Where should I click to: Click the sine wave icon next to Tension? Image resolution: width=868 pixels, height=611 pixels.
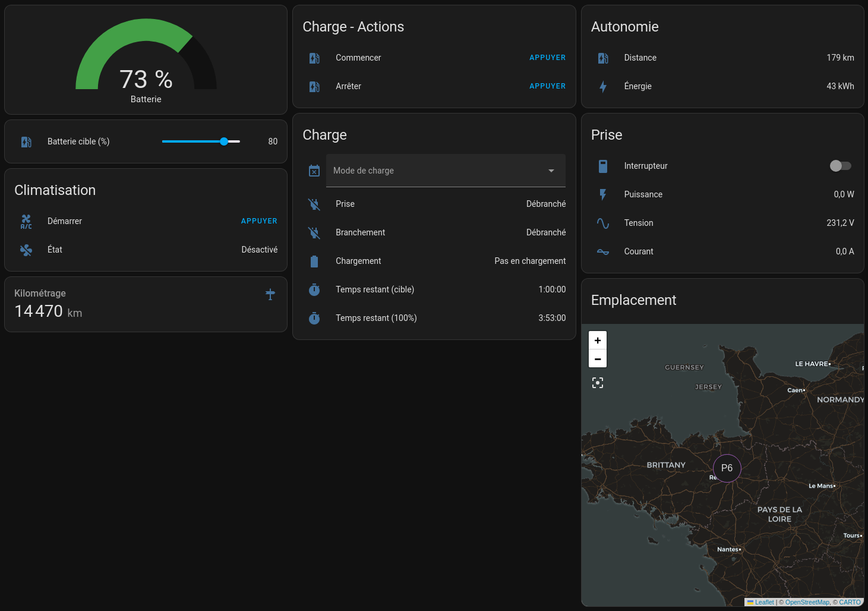[603, 223]
